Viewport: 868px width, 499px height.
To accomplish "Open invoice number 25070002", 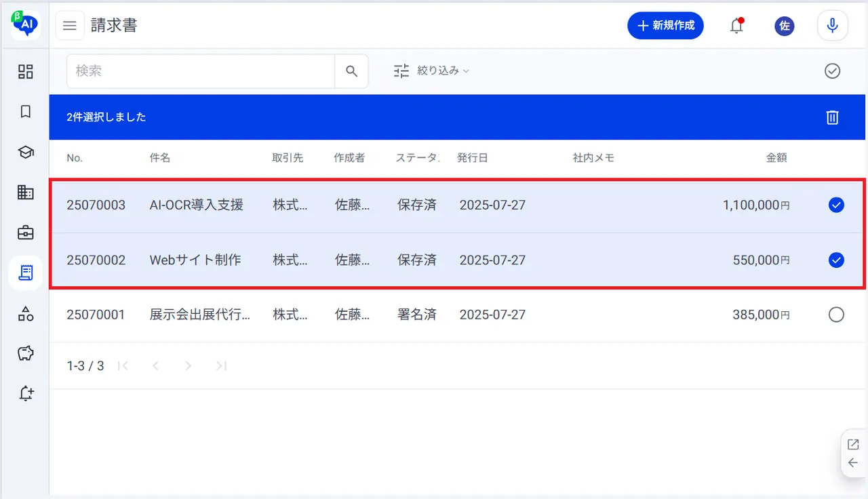I will (x=96, y=260).
